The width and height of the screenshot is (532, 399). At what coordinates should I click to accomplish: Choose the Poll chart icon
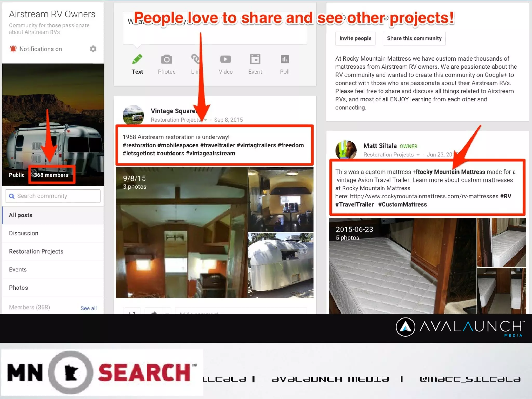coord(285,59)
